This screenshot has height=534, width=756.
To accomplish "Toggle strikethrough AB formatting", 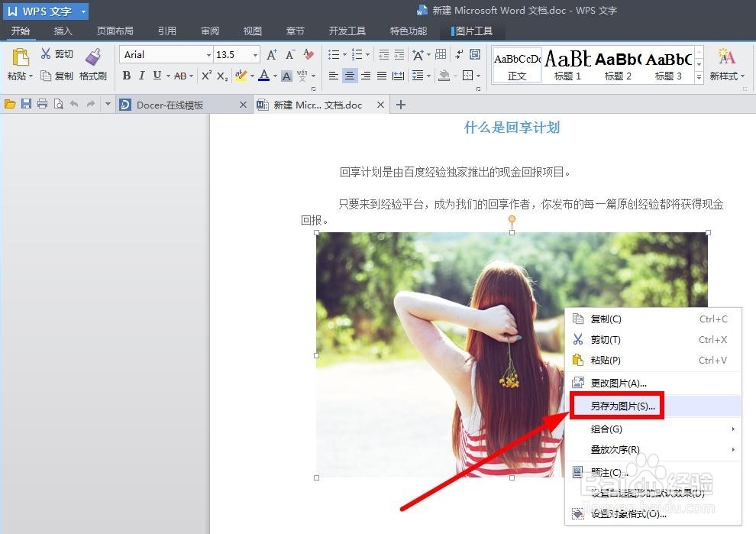I will click(x=180, y=76).
